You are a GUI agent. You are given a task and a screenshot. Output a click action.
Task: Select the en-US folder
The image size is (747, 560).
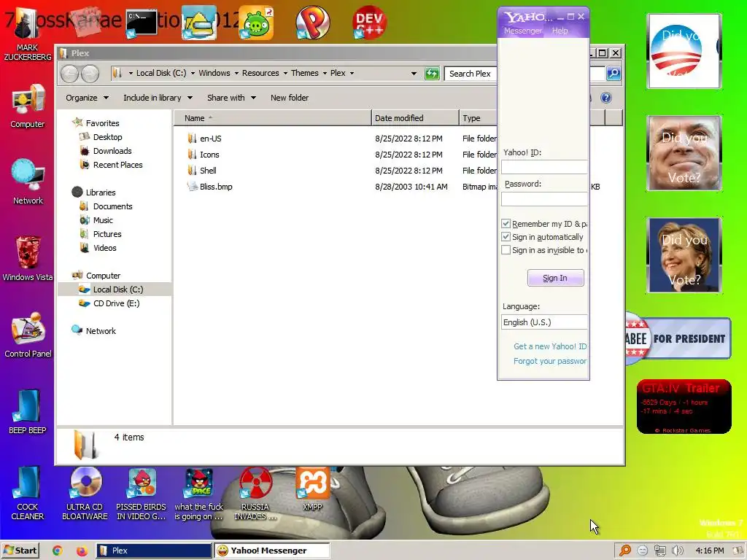point(211,139)
